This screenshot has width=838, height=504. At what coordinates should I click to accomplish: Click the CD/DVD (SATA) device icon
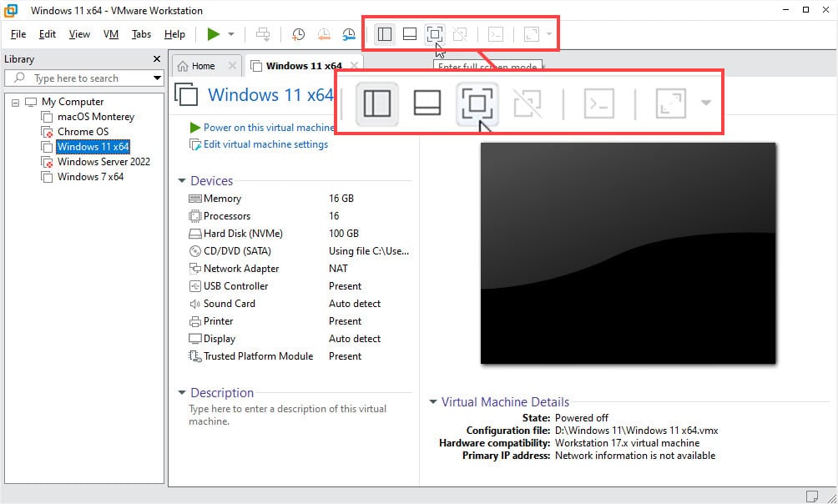coord(195,251)
